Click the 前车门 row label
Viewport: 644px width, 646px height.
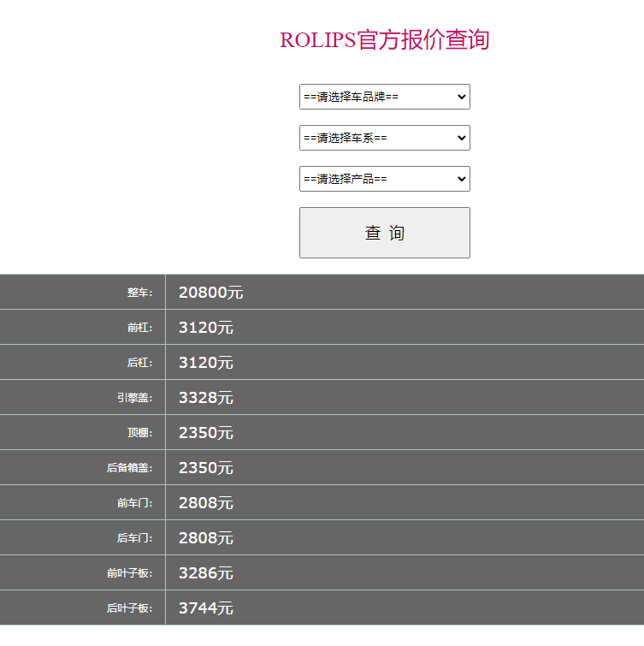point(134,503)
